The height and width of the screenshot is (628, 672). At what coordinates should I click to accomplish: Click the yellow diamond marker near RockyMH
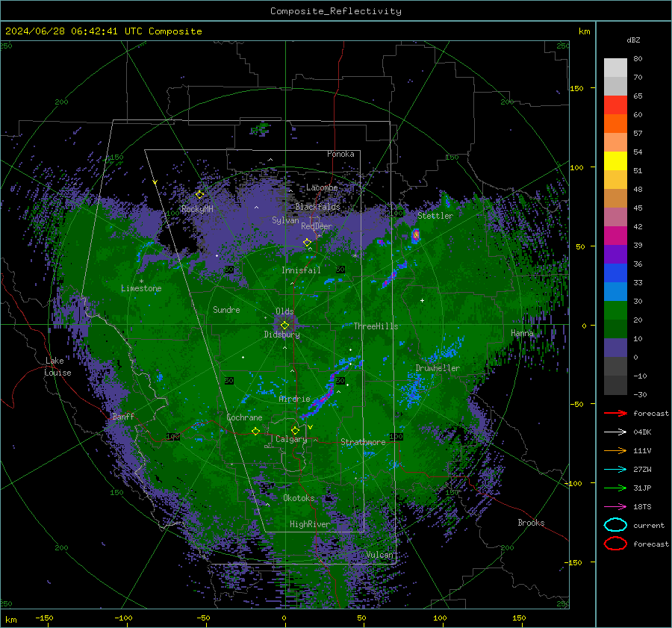click(x=199, y=195)
